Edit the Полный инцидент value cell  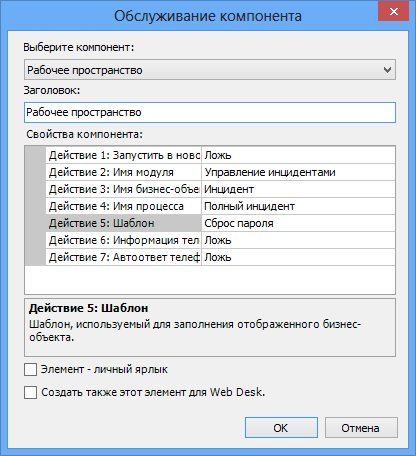coord(298,206)
